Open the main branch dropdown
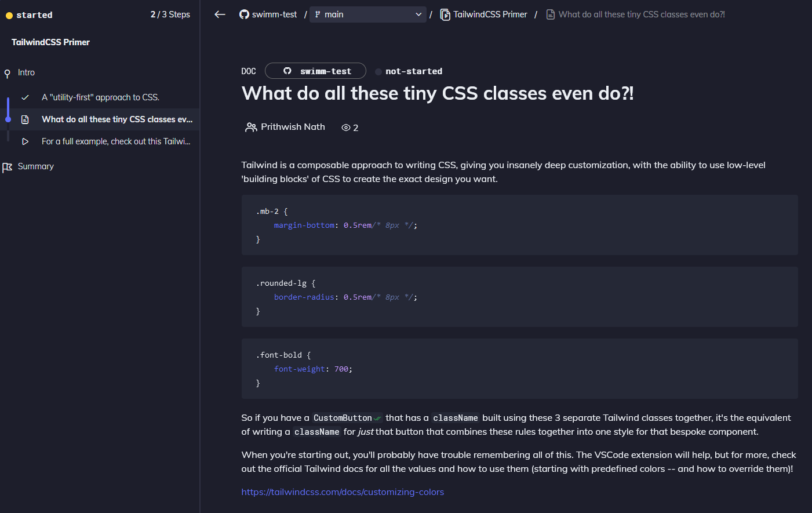 (x=368, y=14)
